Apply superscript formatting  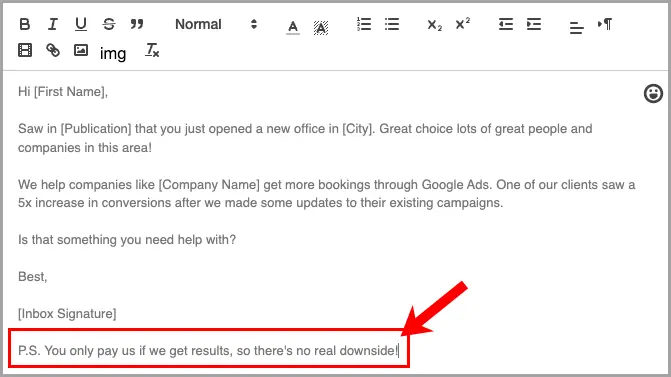[463, 24]
